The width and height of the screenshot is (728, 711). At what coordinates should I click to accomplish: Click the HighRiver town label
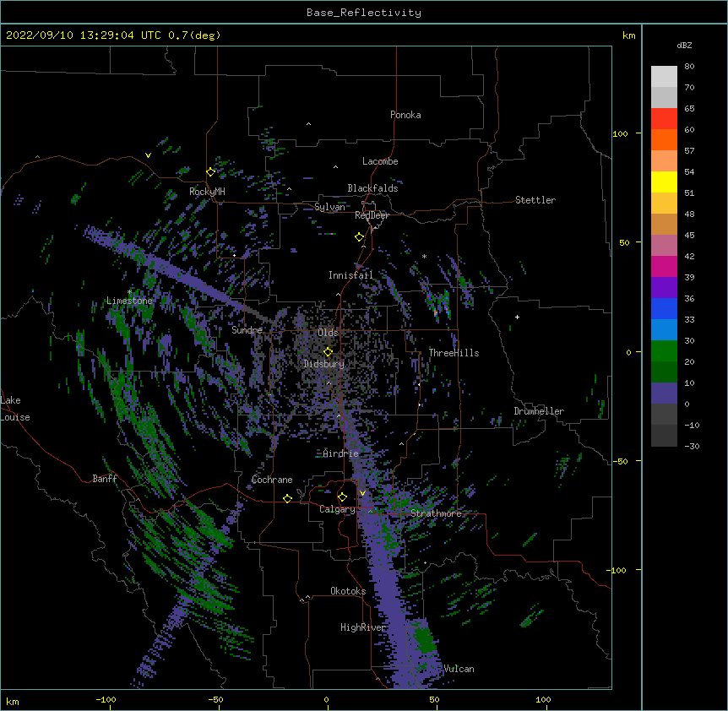tap(363, 627)
